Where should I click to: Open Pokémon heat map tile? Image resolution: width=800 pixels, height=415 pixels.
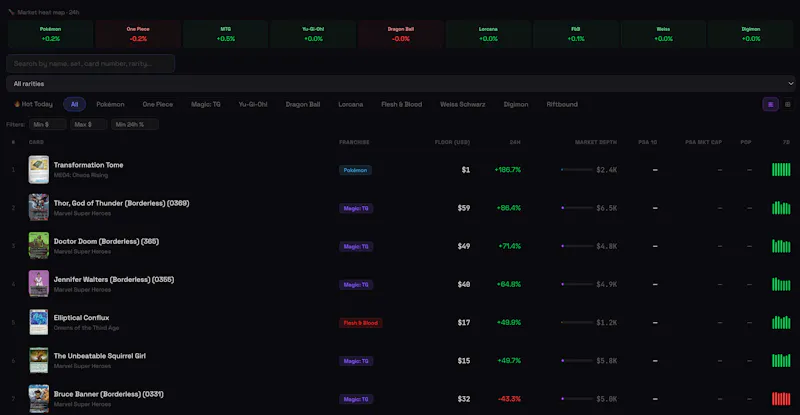coord(51,34)
